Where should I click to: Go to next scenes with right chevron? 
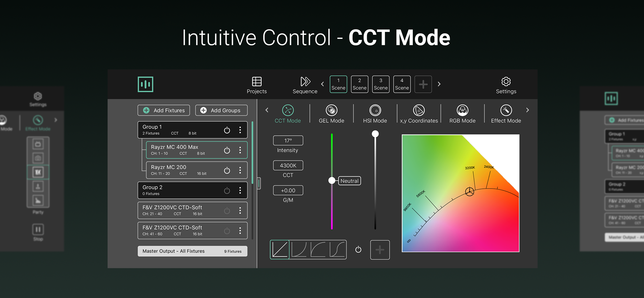[x=439, y=84]
